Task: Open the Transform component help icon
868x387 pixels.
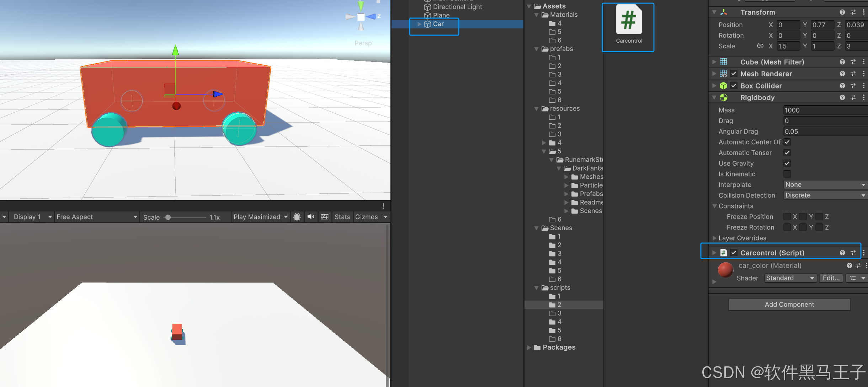Action: point(842,12)
